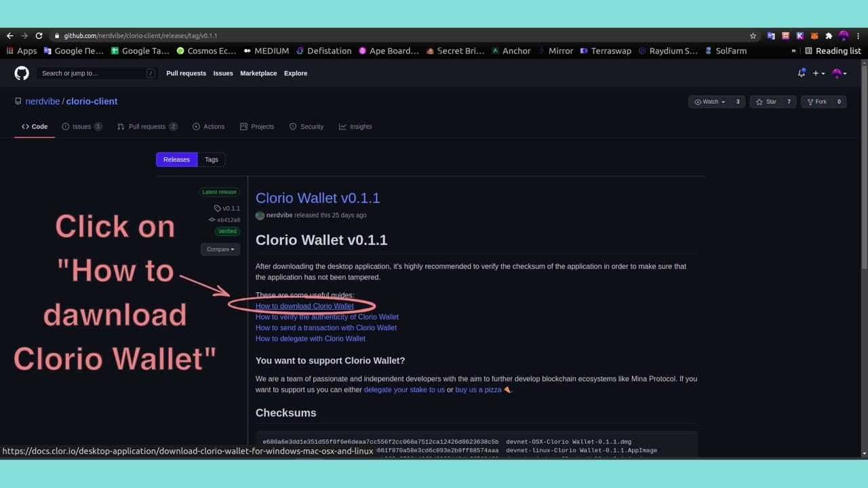Open How to send a transaction link
This screenshot has height=488, width=868.
(x=326, y=327)
